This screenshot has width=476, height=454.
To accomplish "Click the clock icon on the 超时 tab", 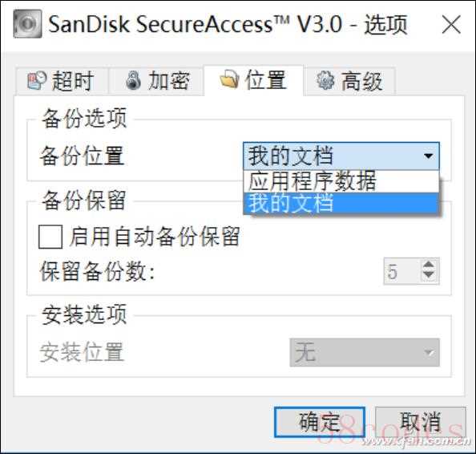I will click(37, 80).
